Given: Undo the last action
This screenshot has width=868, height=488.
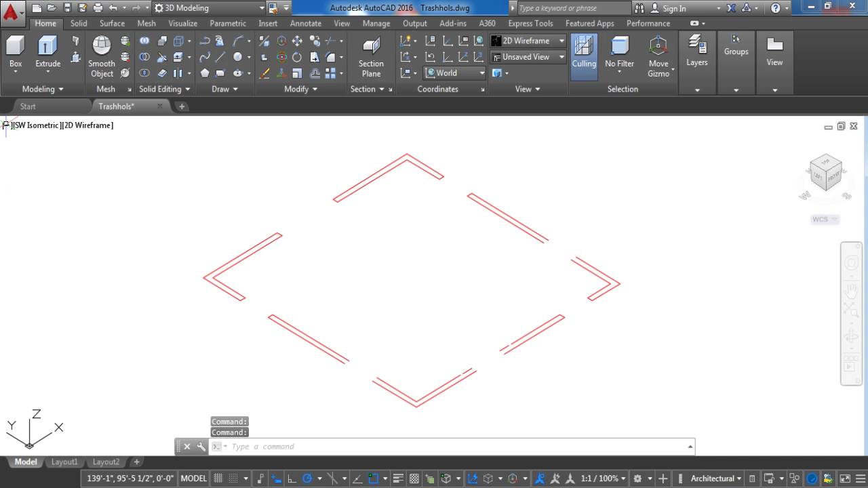Looking at the screenshot, I should (x=113, y=8).
